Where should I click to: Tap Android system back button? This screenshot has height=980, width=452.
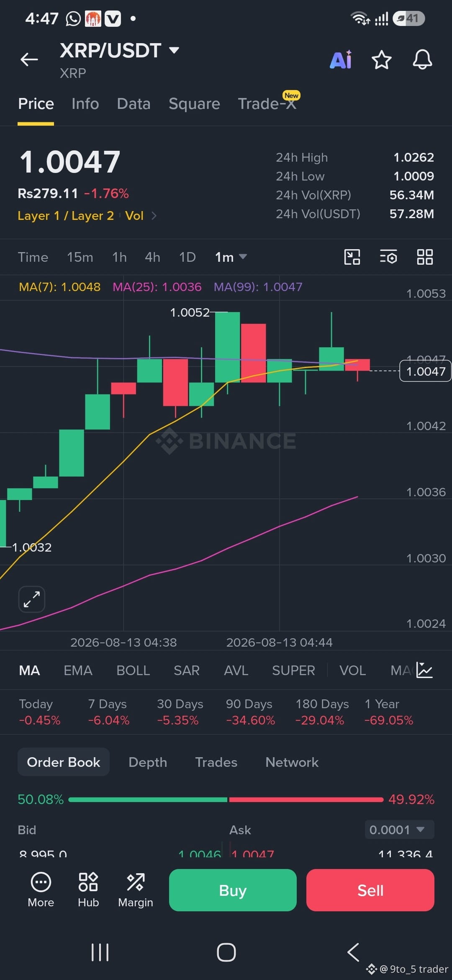point(353,952)
